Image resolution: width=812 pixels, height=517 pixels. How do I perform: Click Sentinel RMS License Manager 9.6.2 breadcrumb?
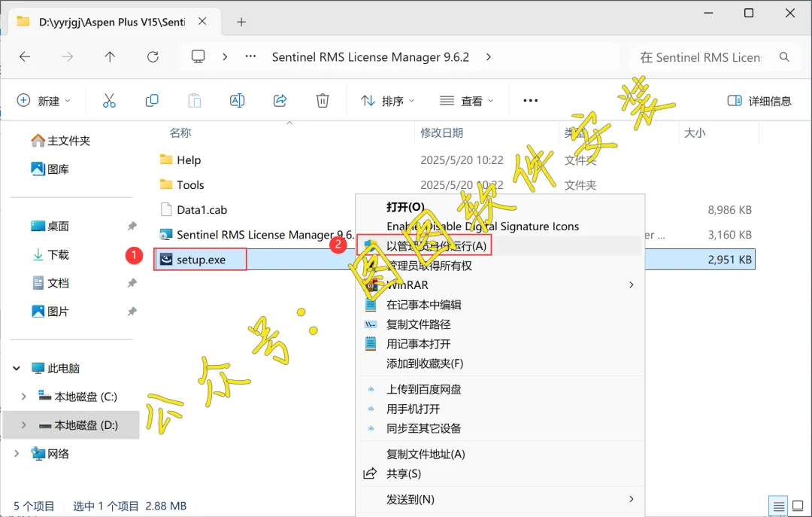370,57
